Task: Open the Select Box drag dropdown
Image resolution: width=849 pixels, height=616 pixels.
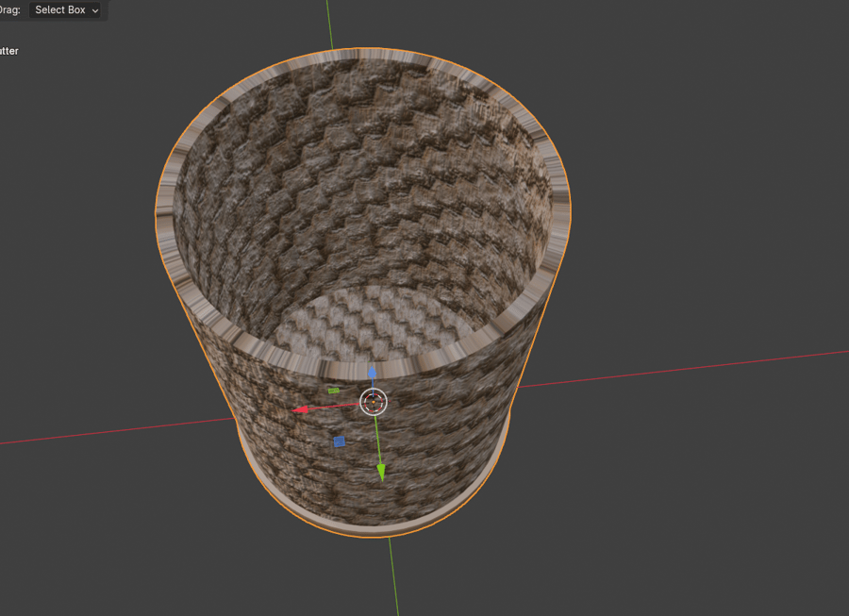Action: (65, 9)
